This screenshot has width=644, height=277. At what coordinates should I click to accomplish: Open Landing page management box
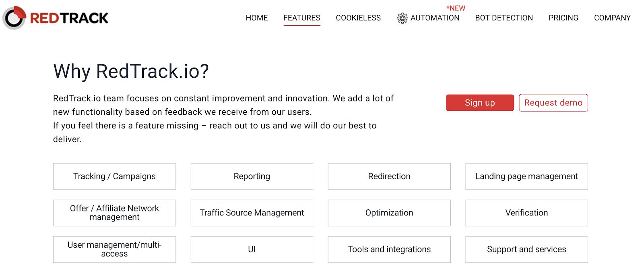(527, 176)
